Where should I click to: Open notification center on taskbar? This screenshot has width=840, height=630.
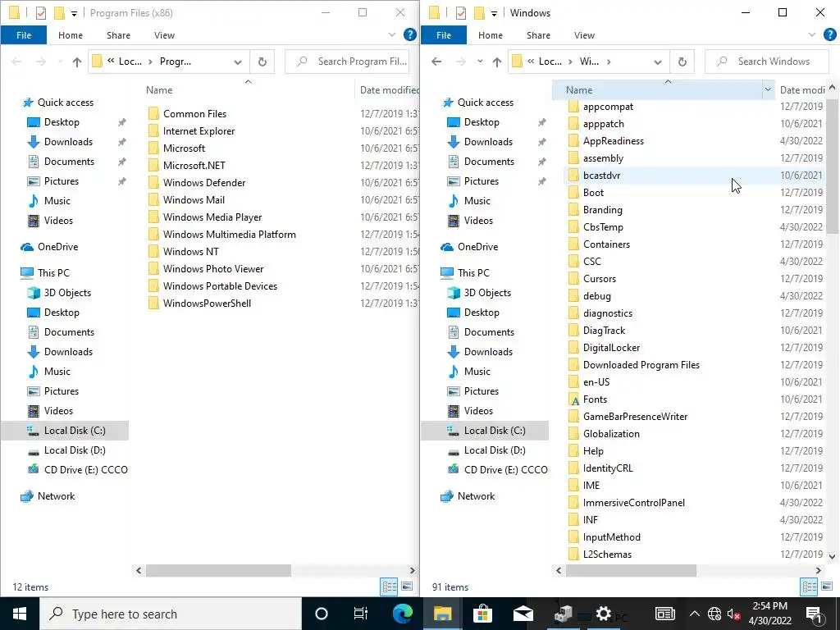(x=815, y=614)
